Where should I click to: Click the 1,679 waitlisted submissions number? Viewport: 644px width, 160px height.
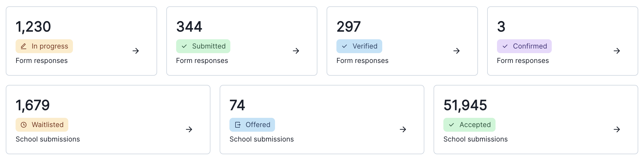[x=33, y=105]
